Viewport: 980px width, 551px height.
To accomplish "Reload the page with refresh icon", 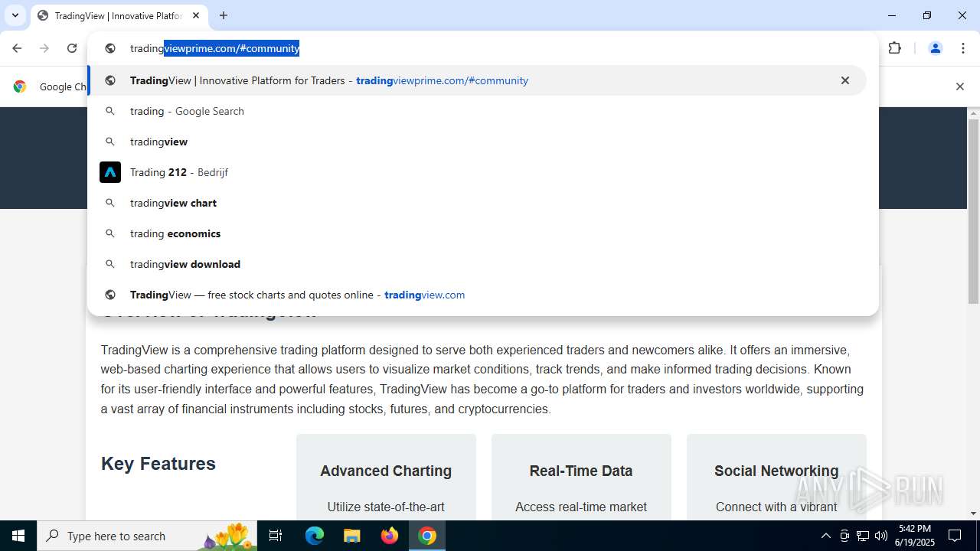I will coord(72,48).
